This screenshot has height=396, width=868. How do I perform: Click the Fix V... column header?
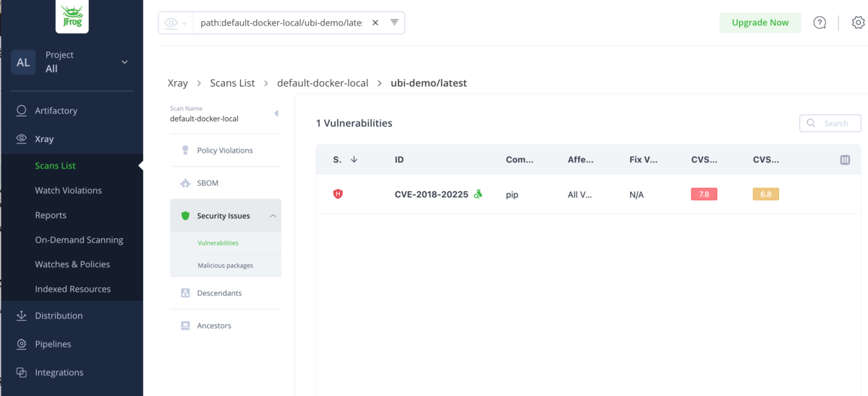pos(643,159)
